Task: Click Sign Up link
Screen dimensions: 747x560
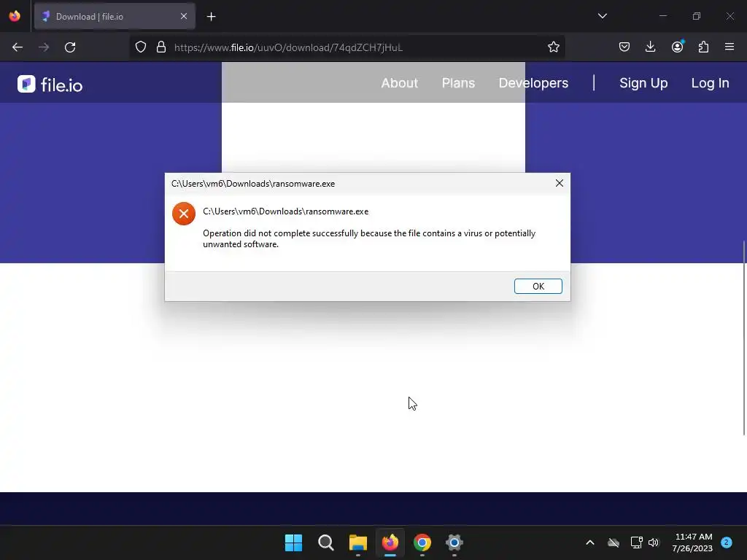Action: 643,83
